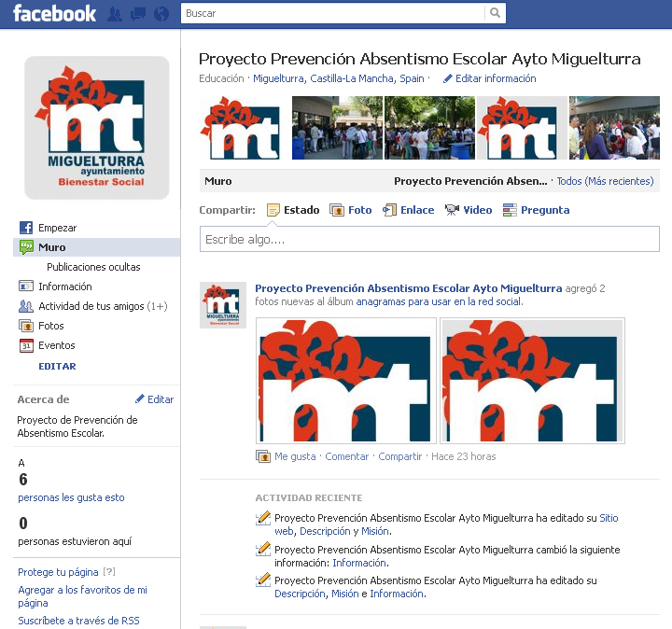Screen dimensions: 672x629
Task: Select the Enlace share tab
Action: (x=409, y=210)
